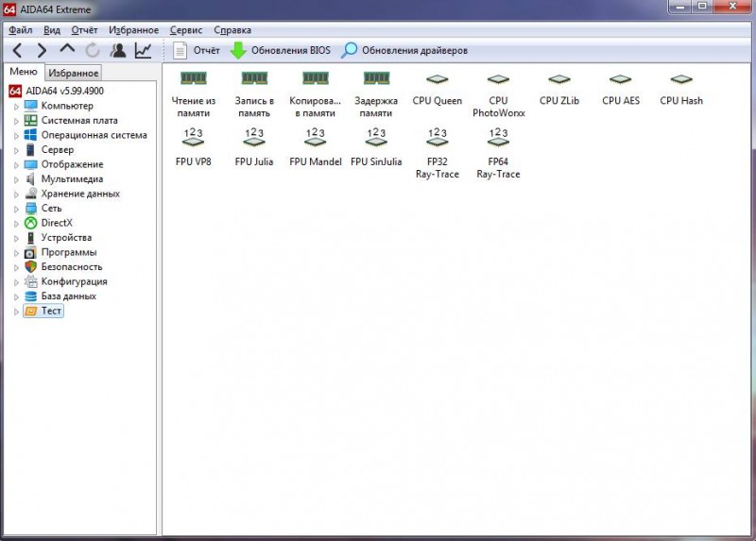Expand the Компьютер tree node
The height and width of the screenshot is (541, 756).
(16, 106)
